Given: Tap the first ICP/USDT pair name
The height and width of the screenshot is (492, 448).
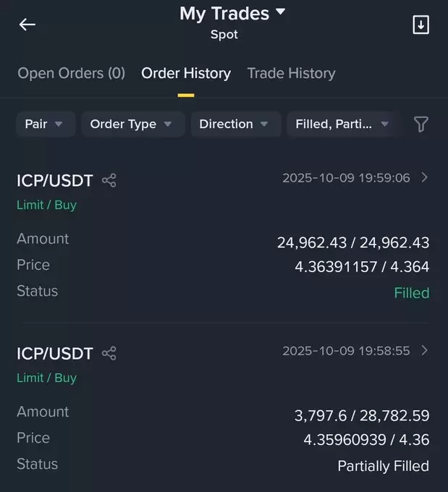Looking at the screenshot, I should [55, 181].
